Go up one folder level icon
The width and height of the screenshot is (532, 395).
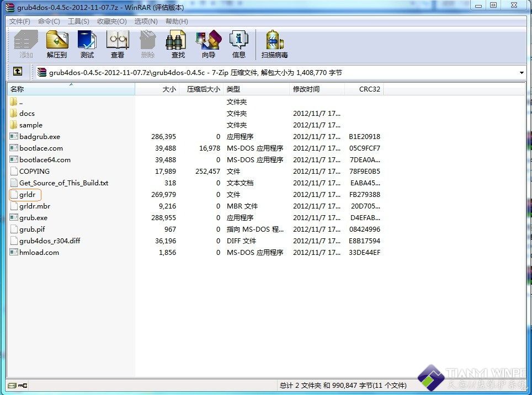18,72
